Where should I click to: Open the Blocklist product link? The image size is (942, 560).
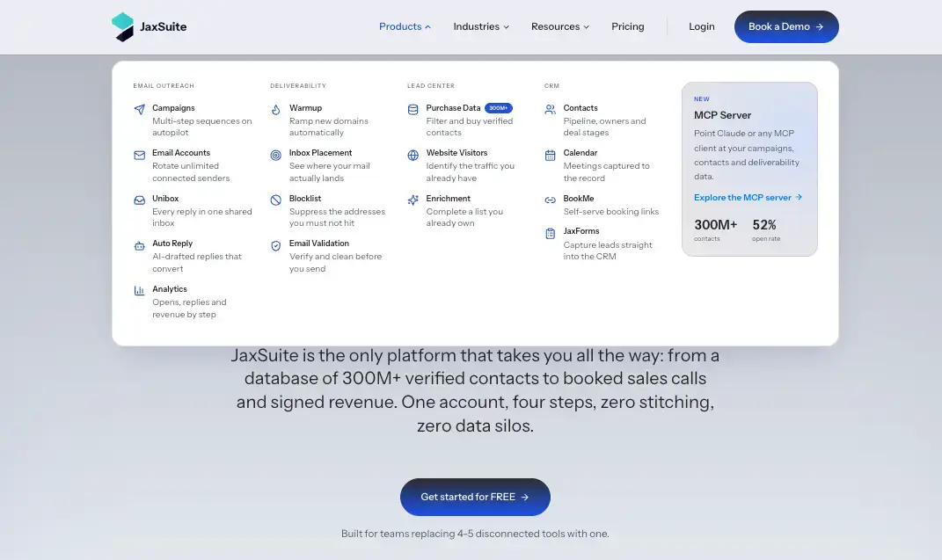click(x=330, y=211)
